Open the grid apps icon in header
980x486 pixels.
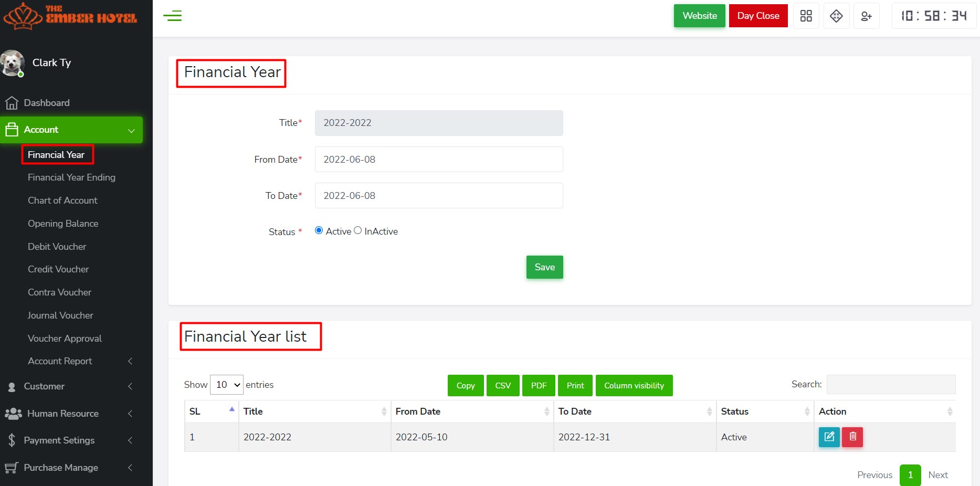point(806,16)
